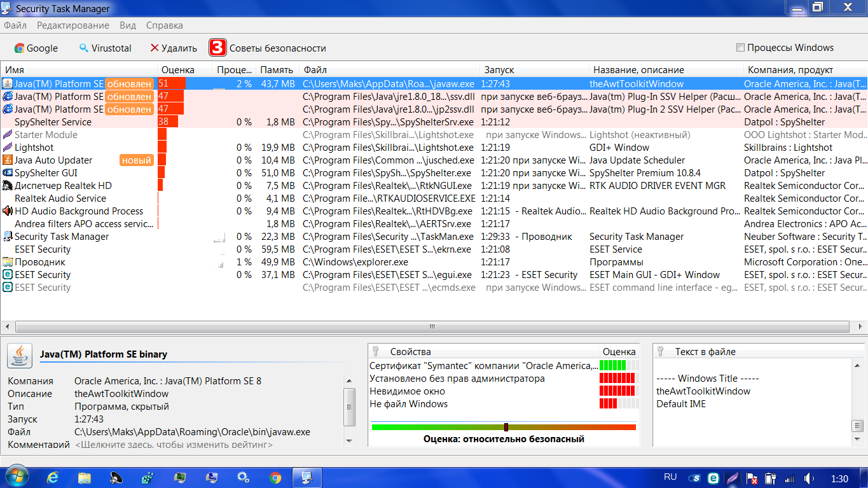Click the comment link to change the rating

point(174,445)
